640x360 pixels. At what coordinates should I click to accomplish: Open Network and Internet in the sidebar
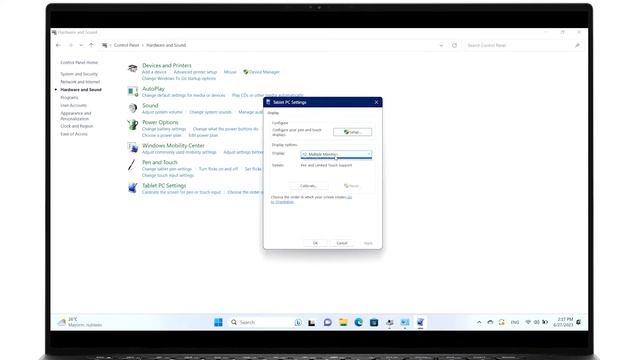click(80, 82)
